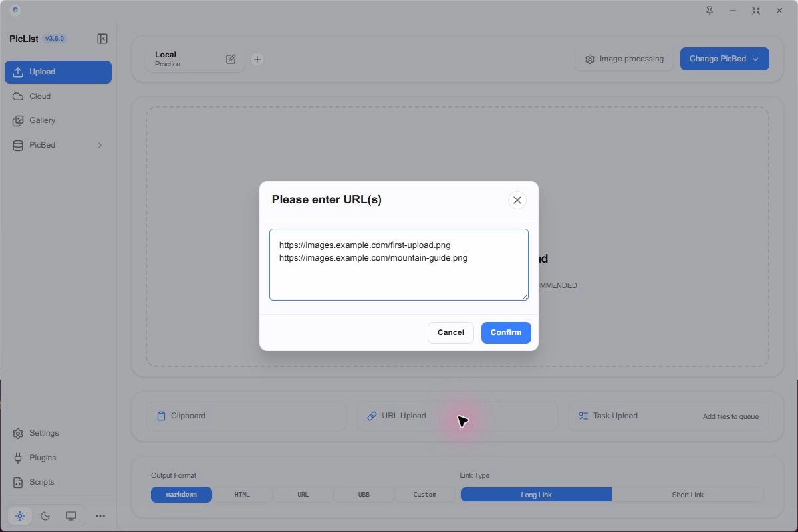Edit the Local Practice configuration

[x=231, y=59]
